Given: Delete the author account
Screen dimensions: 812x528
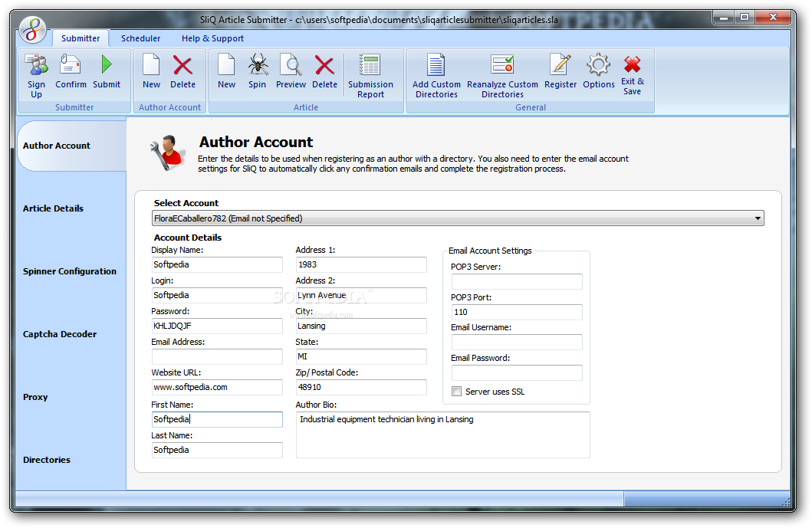Looking at the screenshot, I should [x=182, y=71].
